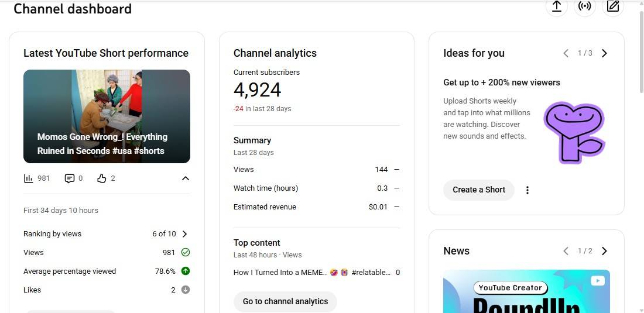The height and width of the screenshot is (313, 644).
Task: Click the page vertical scrollbar
Action: click(x=640, y=53)
